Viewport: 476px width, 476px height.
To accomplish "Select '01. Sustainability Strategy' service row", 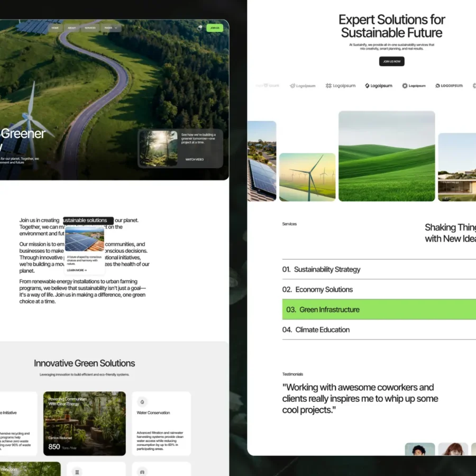I will tap(379, 269).
